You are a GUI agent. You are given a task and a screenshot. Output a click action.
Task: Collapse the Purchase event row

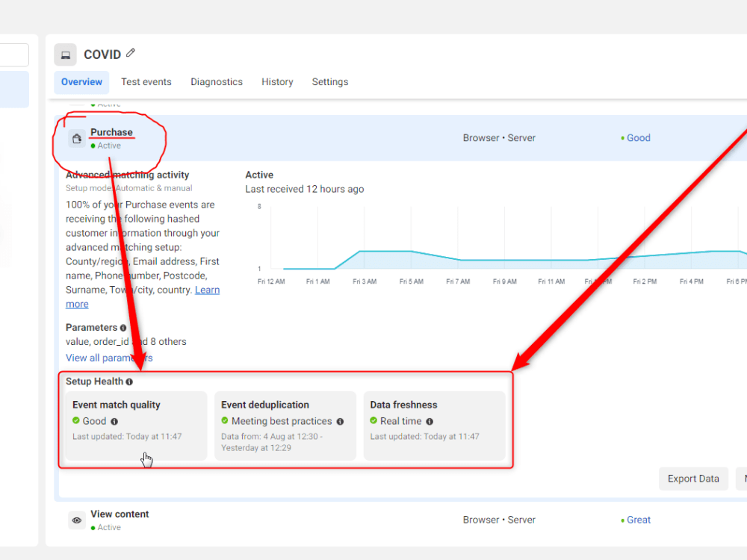(400, 138)
